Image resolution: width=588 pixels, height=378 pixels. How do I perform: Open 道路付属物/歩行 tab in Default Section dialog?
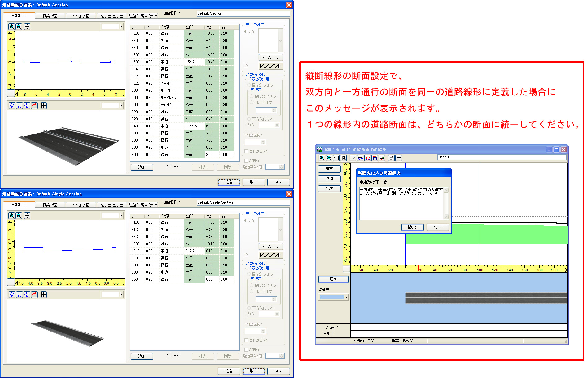click(x=143, y=16)
